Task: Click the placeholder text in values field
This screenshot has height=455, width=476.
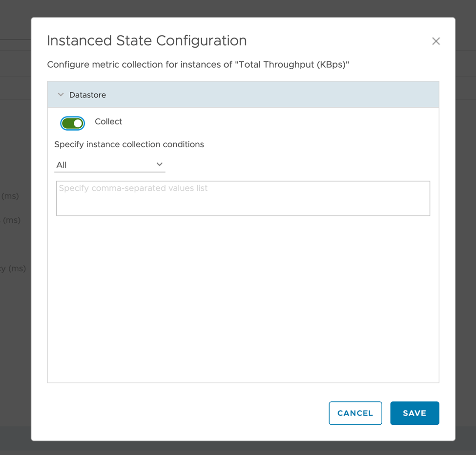Action: (133, 188)
